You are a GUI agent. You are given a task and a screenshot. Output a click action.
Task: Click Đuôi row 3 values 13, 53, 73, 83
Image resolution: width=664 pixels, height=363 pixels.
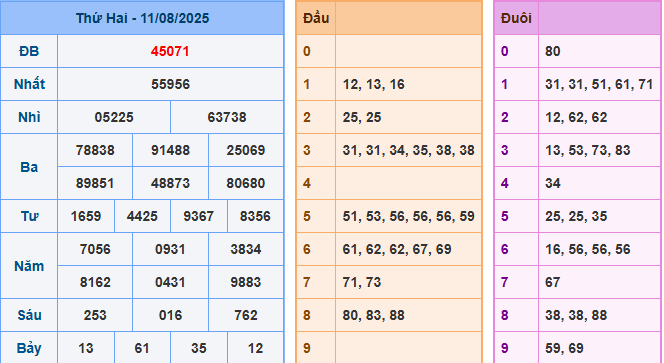pos(588,150)
